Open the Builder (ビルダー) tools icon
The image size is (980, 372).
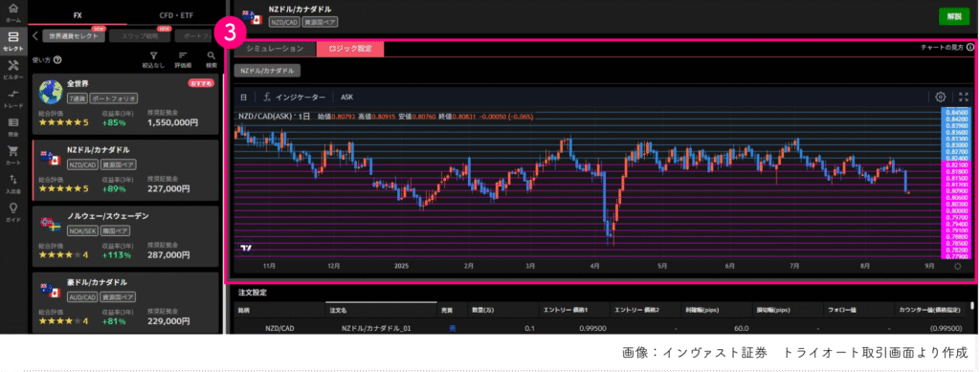(13, 69)
